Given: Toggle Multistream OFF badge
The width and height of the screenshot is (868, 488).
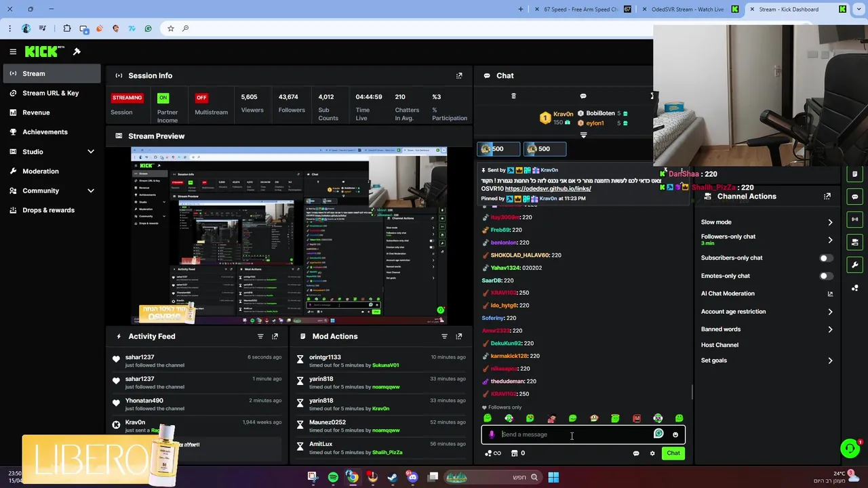Looking at the screenshot, I should 201,98.
